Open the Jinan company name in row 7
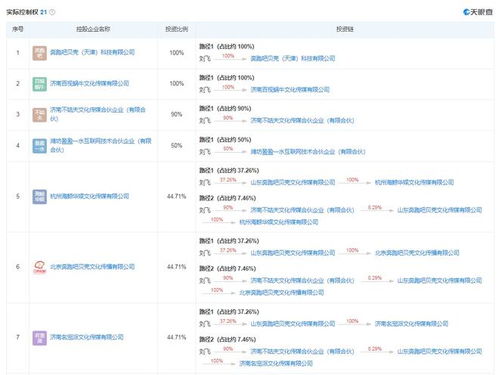Viewport: 499px width, 375px height. 87,337
